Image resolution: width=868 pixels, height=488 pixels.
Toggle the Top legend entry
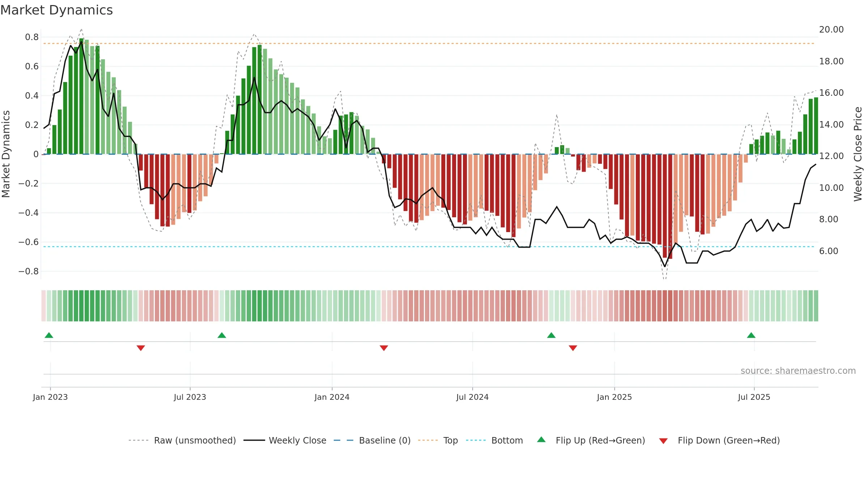(438, 440)
